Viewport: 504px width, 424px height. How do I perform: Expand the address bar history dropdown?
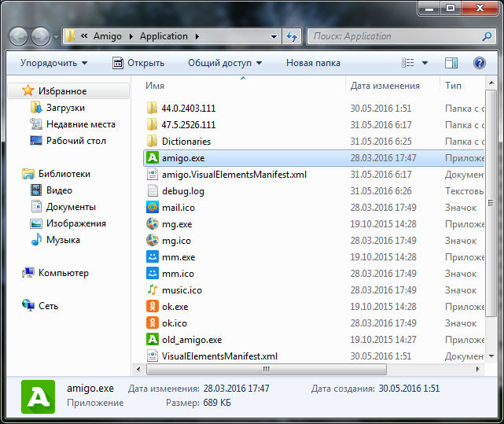click(x=274, y=37)
